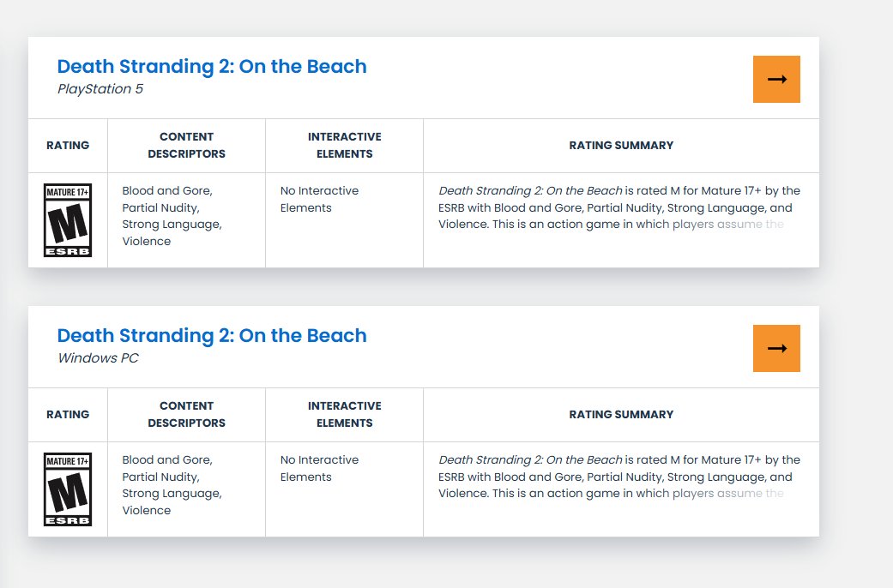Click the Content Descriptors header in the Windows PC card
Viewport: 893px width, 588px height.
tap(186, 415)
